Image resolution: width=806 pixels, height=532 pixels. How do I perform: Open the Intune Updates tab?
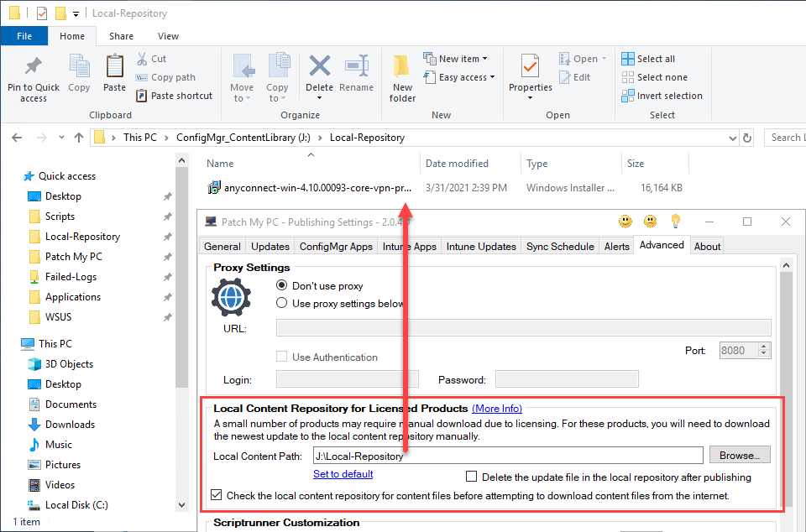click(x=481, y=247)
